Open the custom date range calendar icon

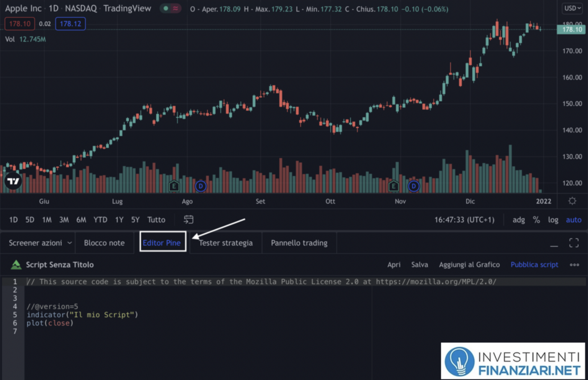coord(188,219)
